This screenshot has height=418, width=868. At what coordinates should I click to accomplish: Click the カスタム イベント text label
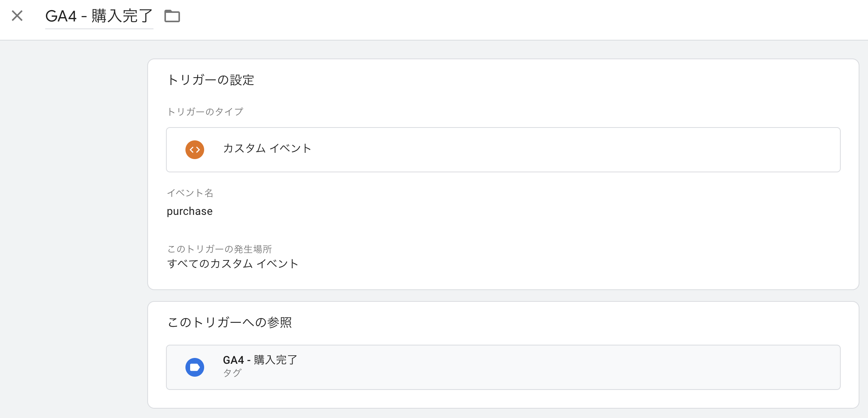pos(267,148)
